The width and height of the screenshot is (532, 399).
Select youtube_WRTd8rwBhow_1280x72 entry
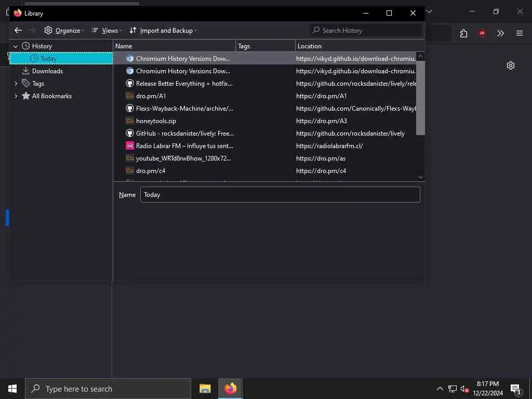pyautogui.click(x=264, y=158)
